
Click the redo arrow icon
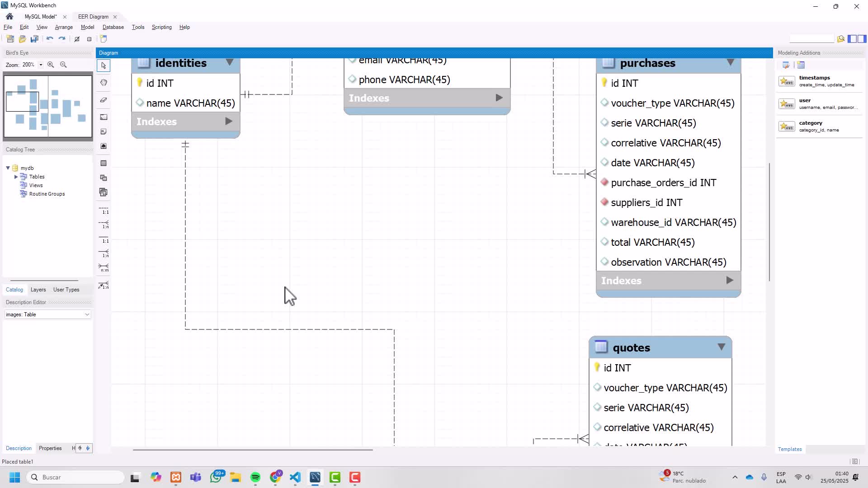point(62,39)
